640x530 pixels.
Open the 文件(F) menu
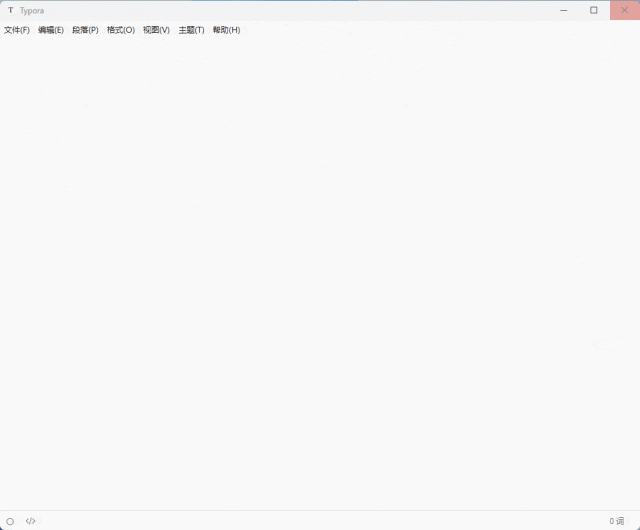pos(17,30)
